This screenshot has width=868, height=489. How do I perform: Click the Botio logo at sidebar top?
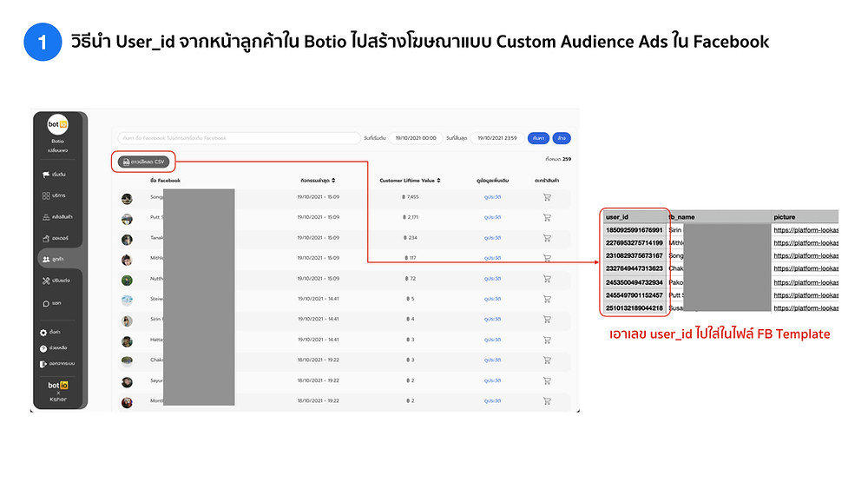(57, 124)
